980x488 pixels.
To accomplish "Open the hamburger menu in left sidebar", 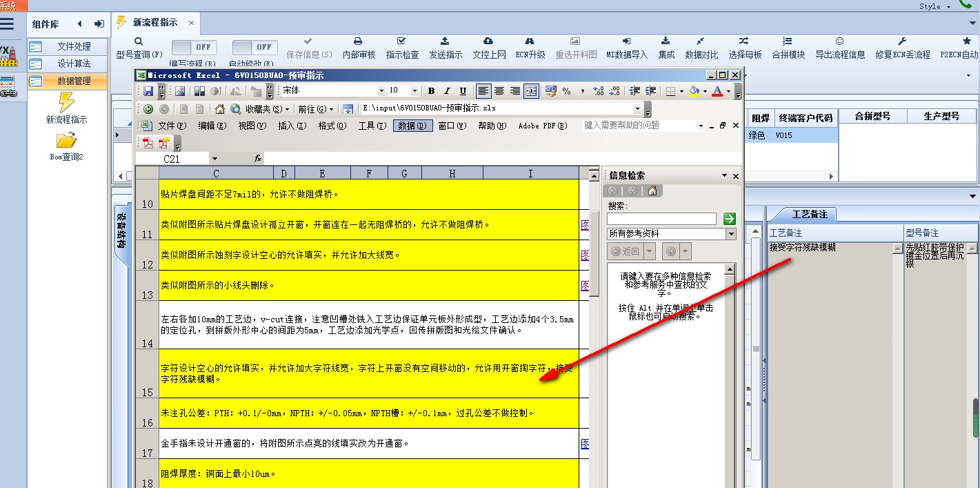I will (x=7, y=24).
